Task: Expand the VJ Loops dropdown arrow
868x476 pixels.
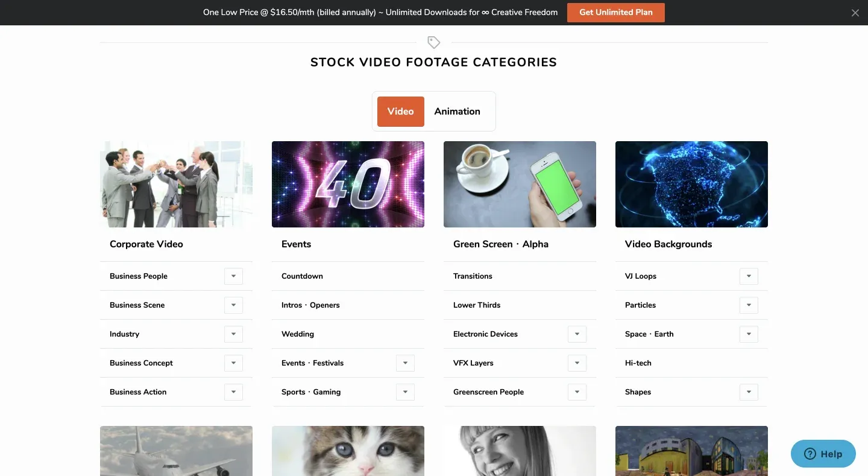Action: [749, 276]
